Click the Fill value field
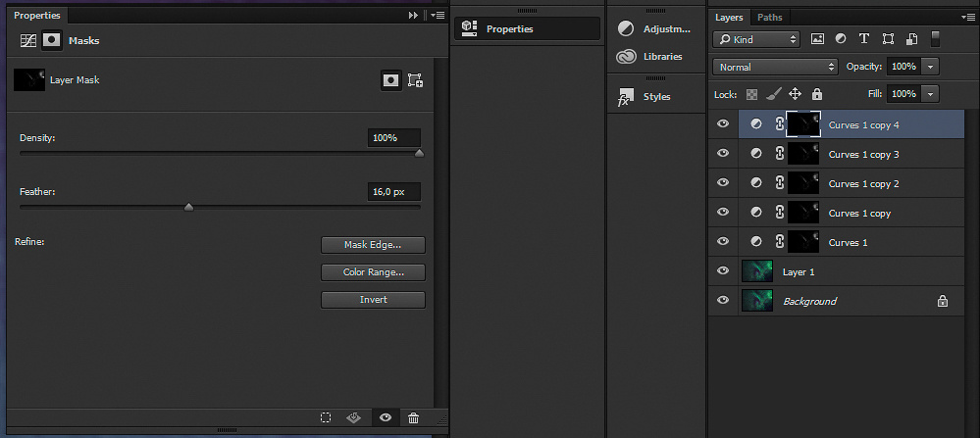 (903, 94)
